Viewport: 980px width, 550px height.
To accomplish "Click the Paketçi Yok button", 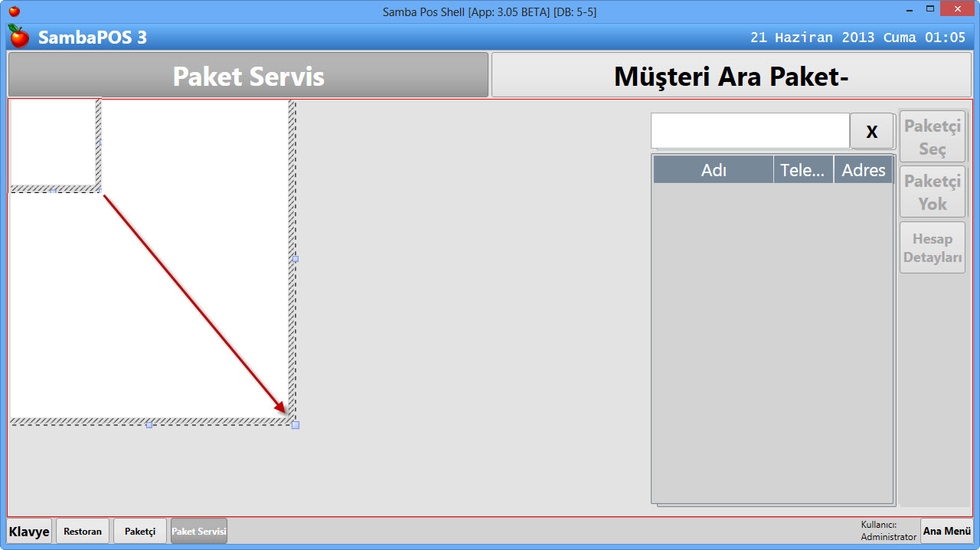I will click(x=932, y=191).
